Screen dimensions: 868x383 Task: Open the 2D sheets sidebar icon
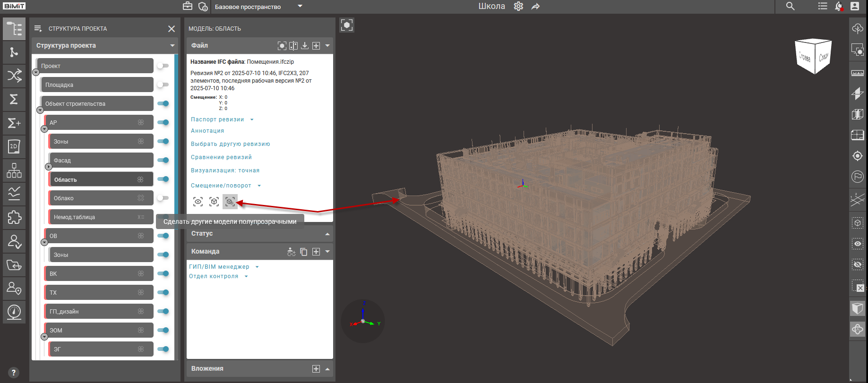coord(14,146)
